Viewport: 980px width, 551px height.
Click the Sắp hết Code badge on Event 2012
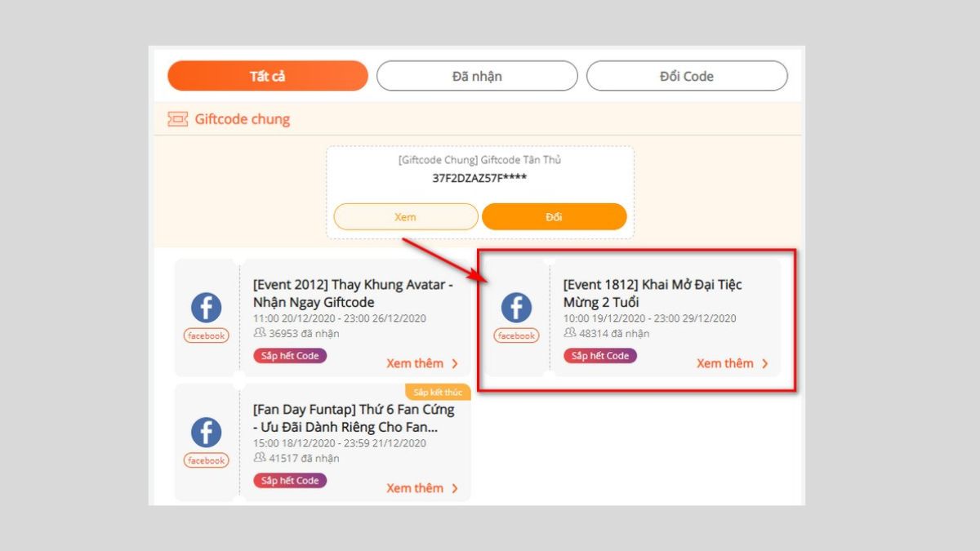(290, 356)
